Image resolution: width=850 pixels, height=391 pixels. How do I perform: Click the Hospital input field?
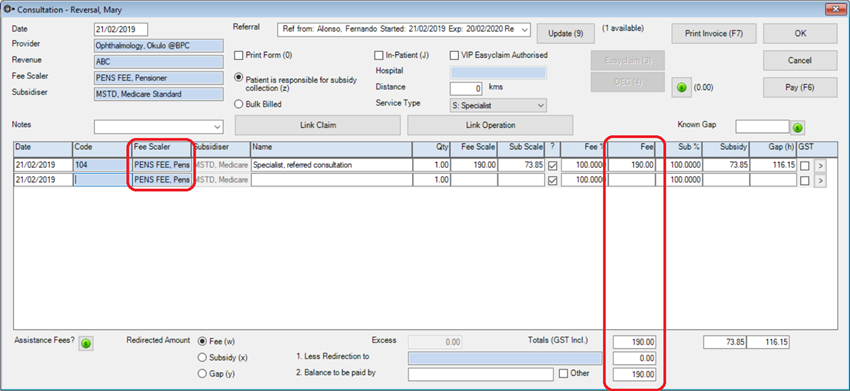pos(499,73)
